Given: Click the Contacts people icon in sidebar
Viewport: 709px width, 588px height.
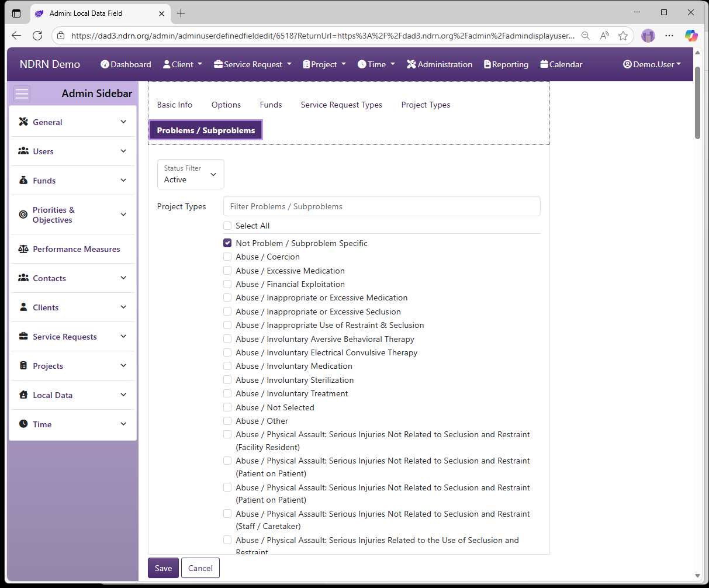Looking at the screenshot, I should (23, 278).
